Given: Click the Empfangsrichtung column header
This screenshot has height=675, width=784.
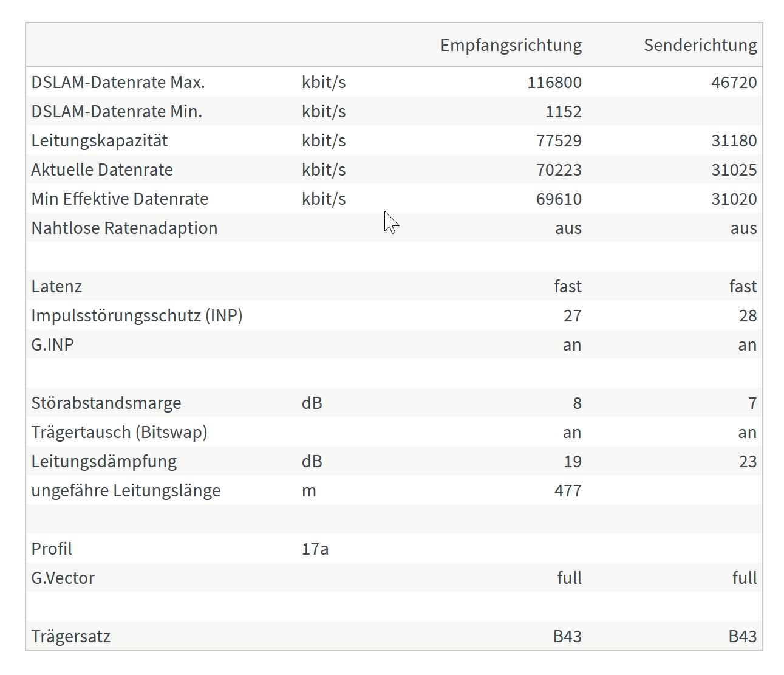Looking at the screenshot, I should [511, 46].
